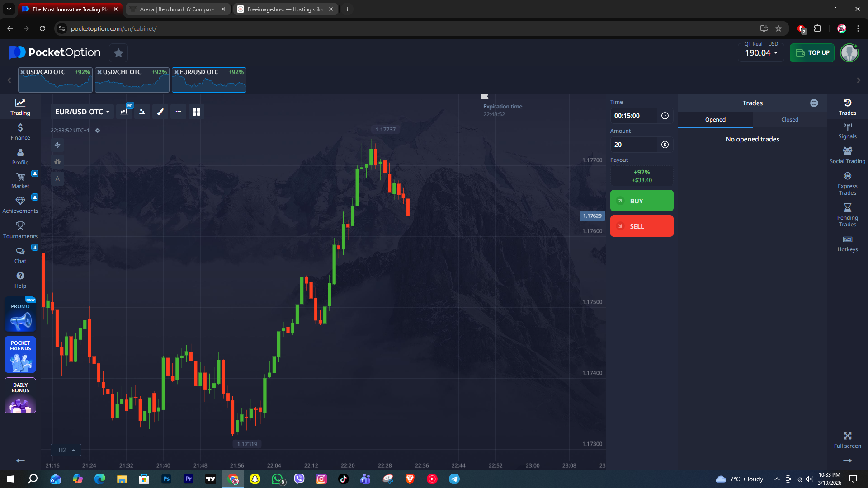The width and height of the screenshot is (868, 488).
Task: Toggle amount currency mode icon
Action: point(665,145)
